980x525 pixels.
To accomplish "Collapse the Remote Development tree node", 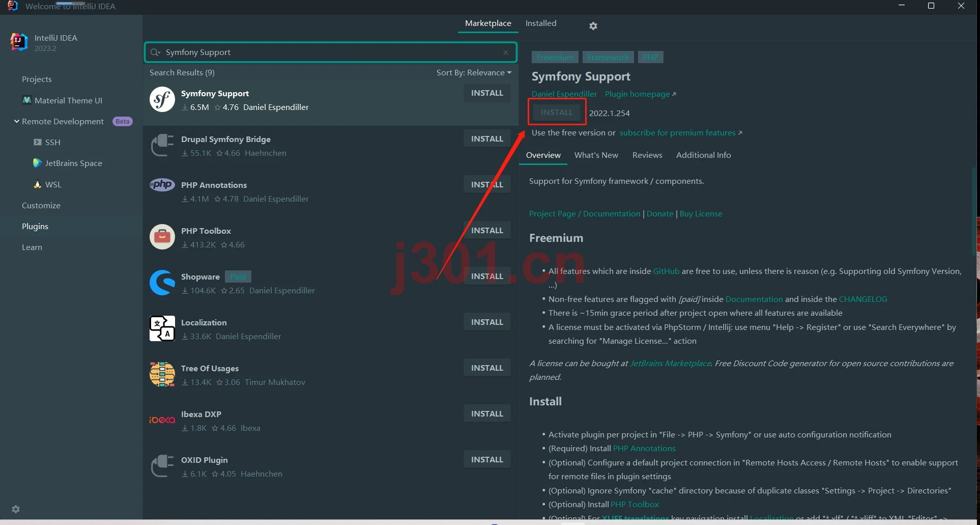I will pyautogui.click(x=17, y=121).
